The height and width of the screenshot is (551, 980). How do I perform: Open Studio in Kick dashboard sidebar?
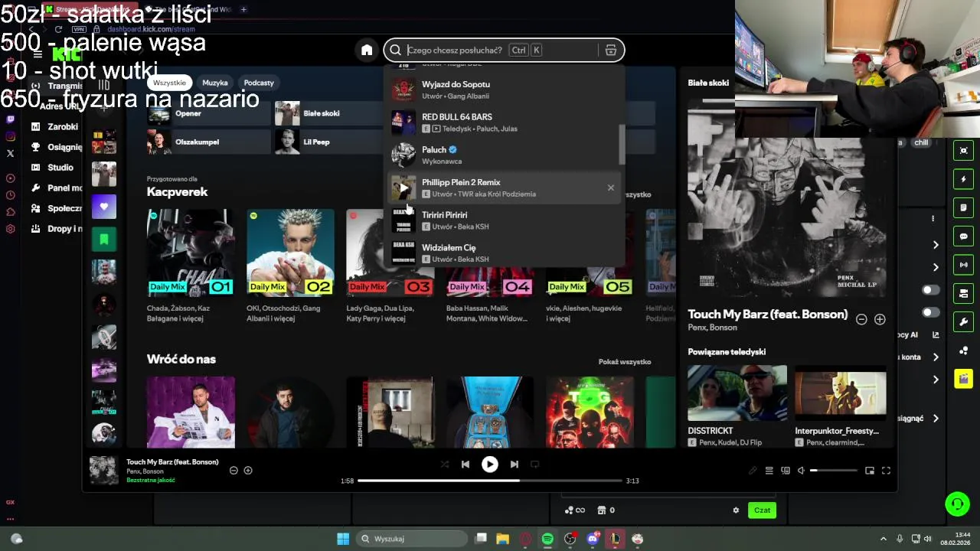(x=53, y=168)
